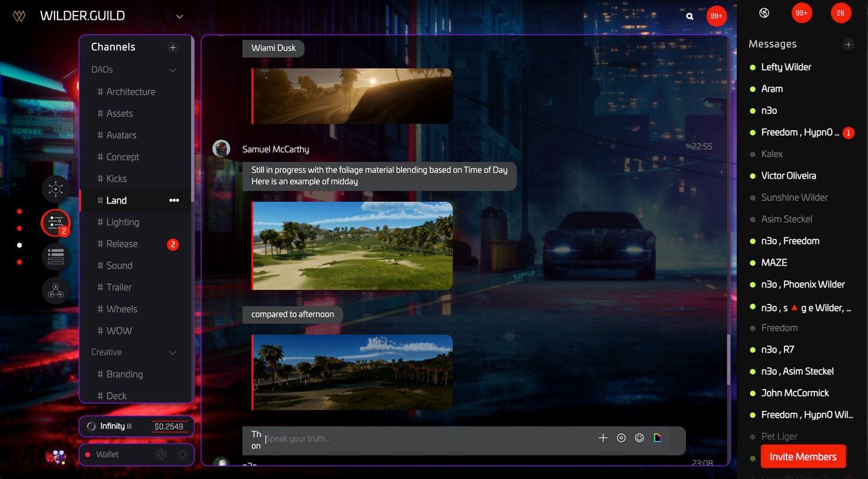This screenshot has width=868, height=479.
Task: Expand the WILDER.GUILD dropdown chevron
Action: point(180,17)
